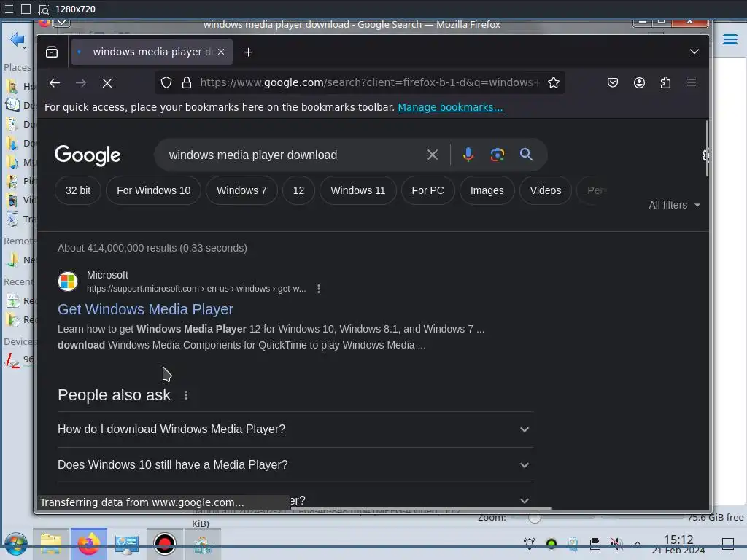The image size is (747, 560).
Task: Open the All filters dropdown
Action: (x=675, y=205)
